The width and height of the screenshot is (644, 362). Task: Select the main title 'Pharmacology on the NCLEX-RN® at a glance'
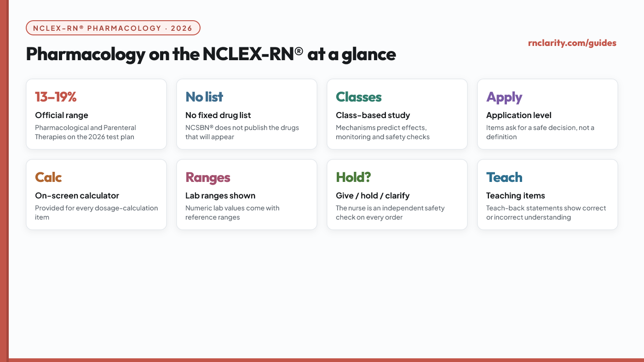pyautogui.click(x=211, y=54)
